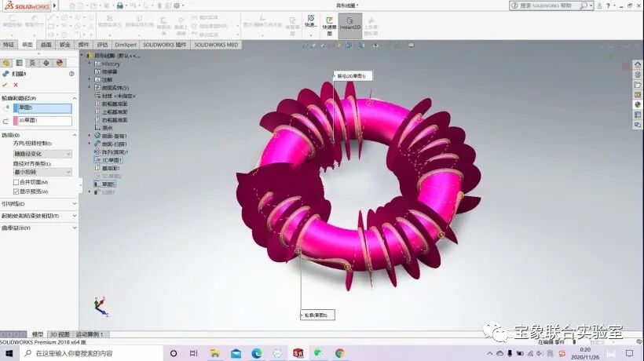Open Appearances color ball in task pane
This screenshot has height=361, width=644.
pyautogui.click(x=638, y=104)
